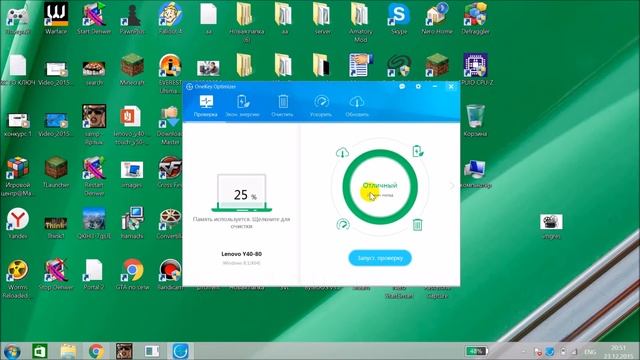
Task: Select the lenovo y40 presentation file
Action: (132, 125)
